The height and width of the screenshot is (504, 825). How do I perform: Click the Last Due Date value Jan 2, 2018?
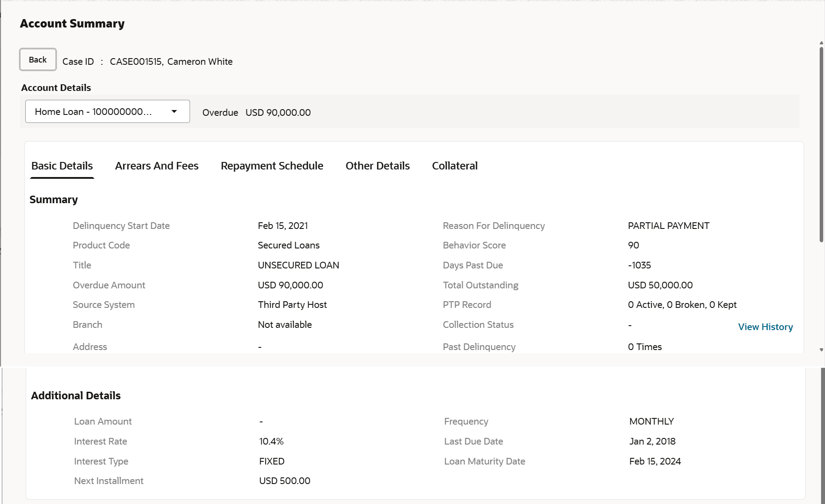652,441
